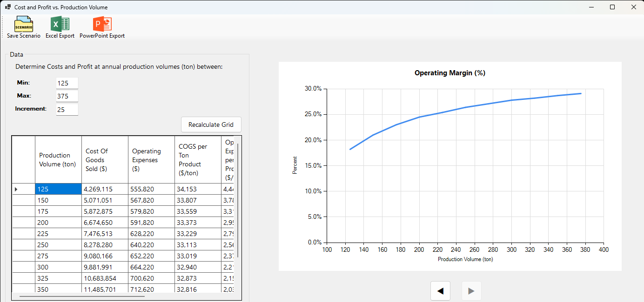Select the COGS per ton cell 33,229
Viewport: 644px width, 302px height.
198,234
